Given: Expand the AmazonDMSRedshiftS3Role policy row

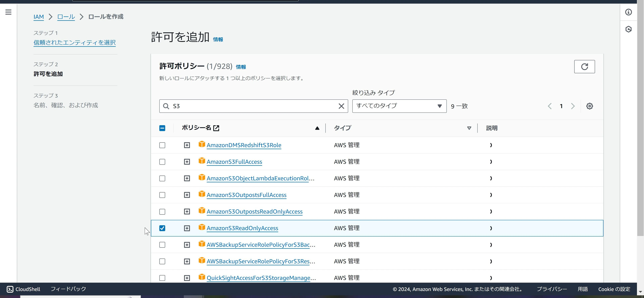Looking at the screenshot, I should tap(187, 145).
